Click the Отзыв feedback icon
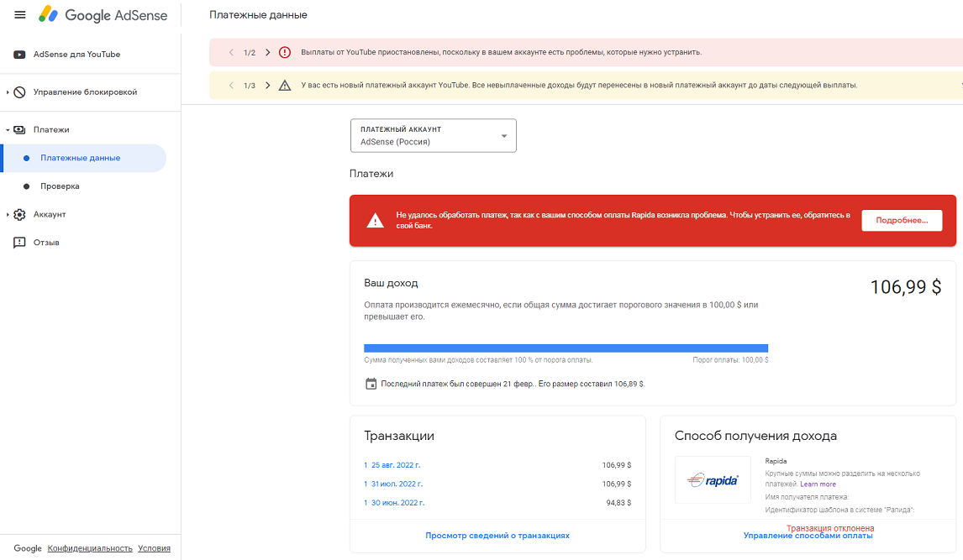Viewport: 963px width, 560px height. point(19,243)
